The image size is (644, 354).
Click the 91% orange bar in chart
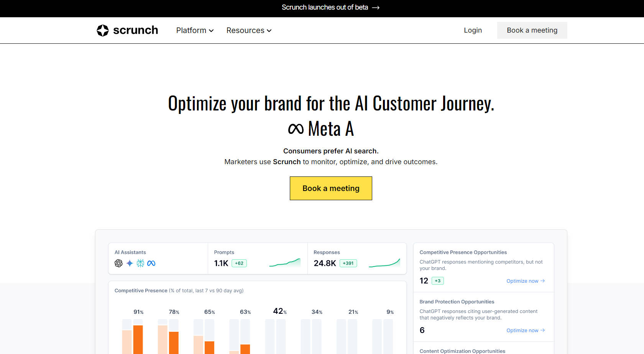click(138, 339)
